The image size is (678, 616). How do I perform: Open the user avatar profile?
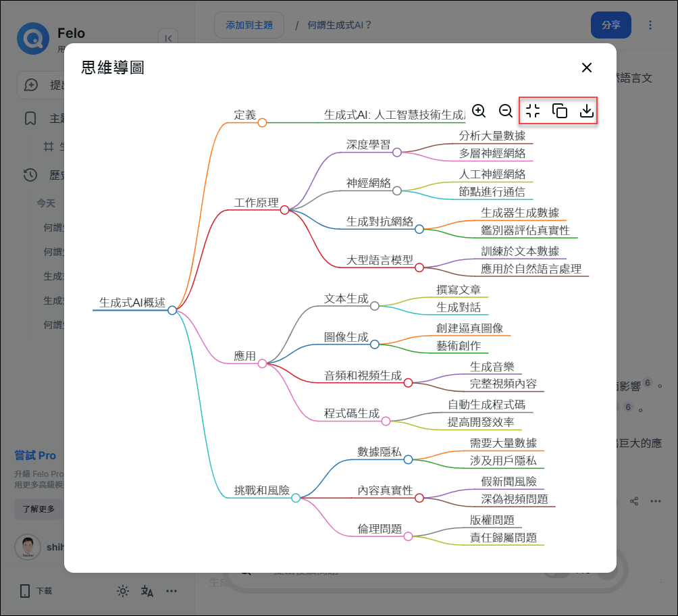point(28,547)
